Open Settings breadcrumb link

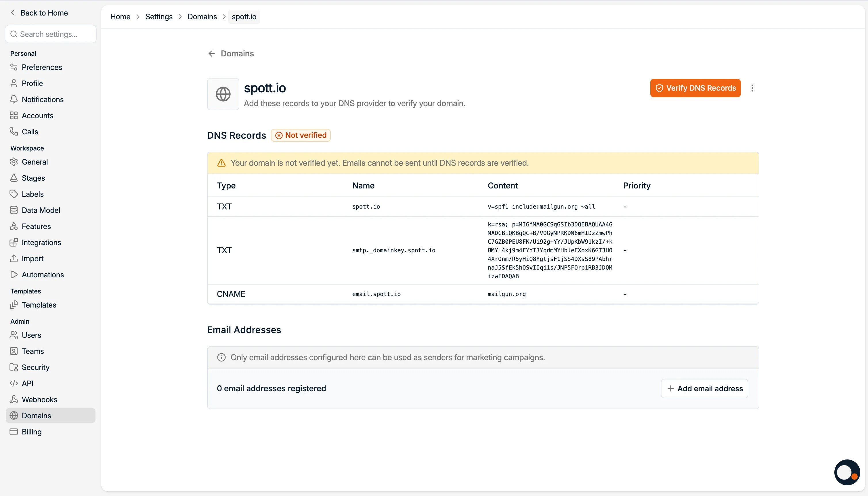coord(159,17)
